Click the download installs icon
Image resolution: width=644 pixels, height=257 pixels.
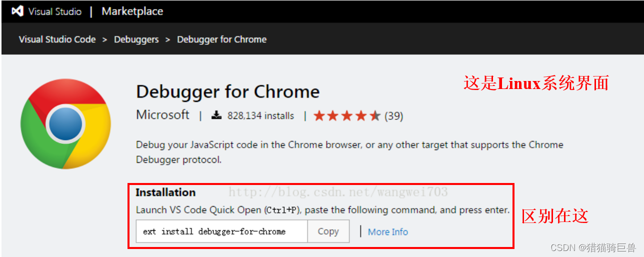coord(216,115)
